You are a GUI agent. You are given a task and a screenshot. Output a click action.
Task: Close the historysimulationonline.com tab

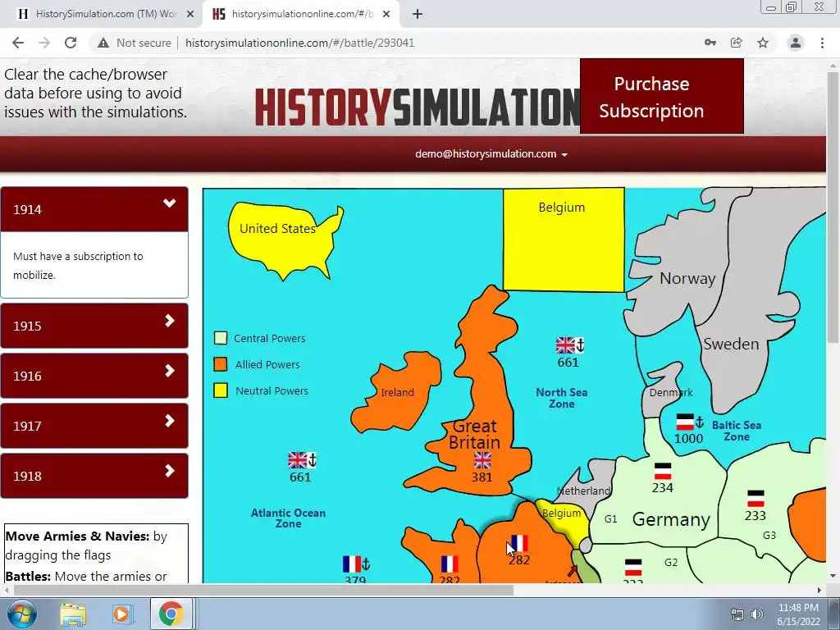tap(386, 14)
